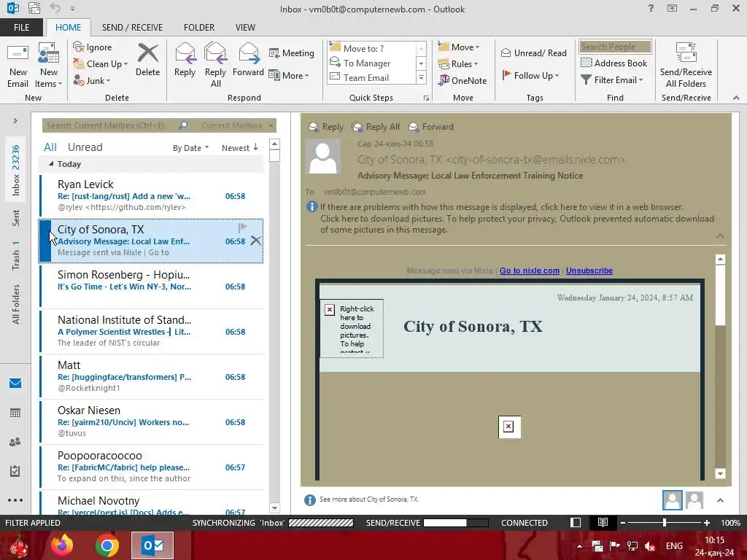
Task: Open the New Items menu
Action: tap(49, 65)
